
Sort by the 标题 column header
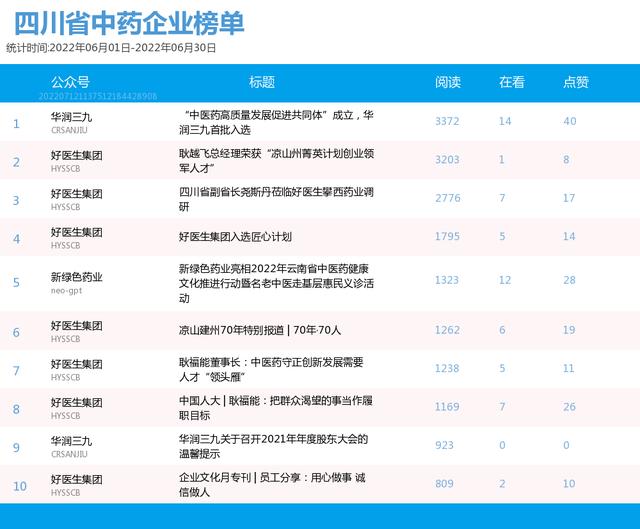(262, 82)
